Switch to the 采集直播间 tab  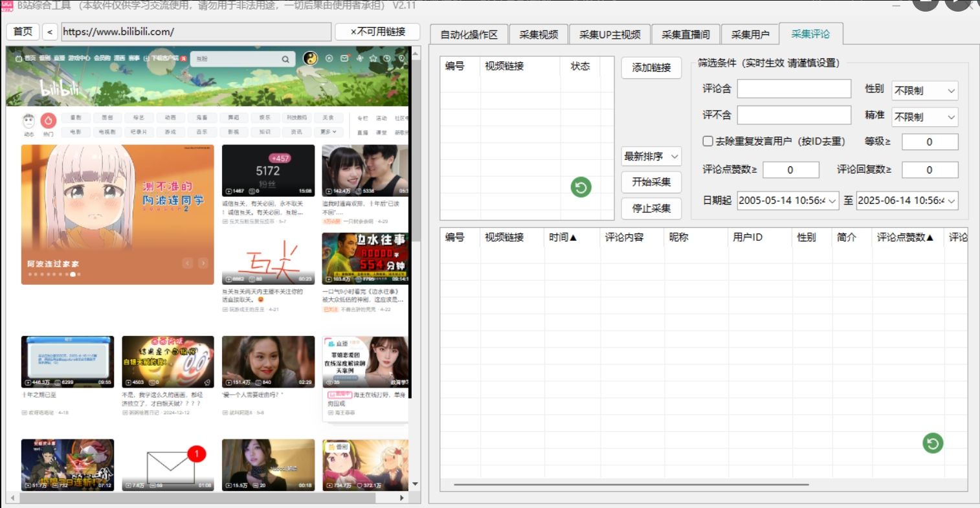pyautogui.click(x=685, y=35)
